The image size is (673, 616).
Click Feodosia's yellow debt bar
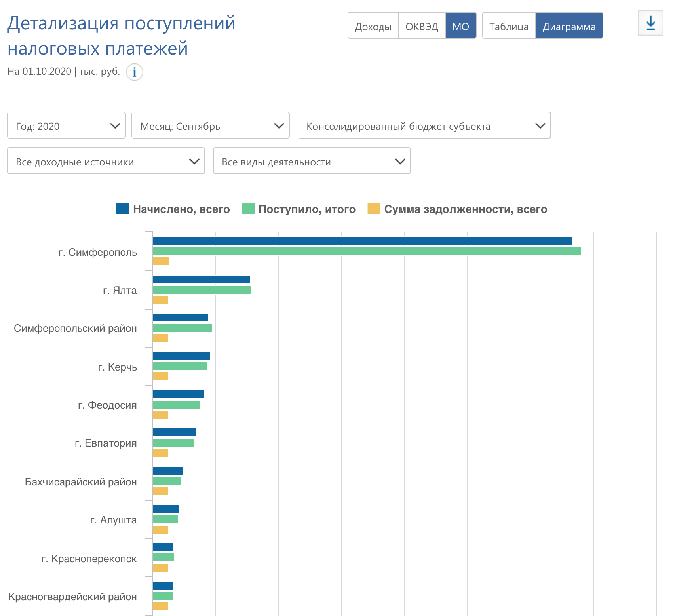point(160,415)
